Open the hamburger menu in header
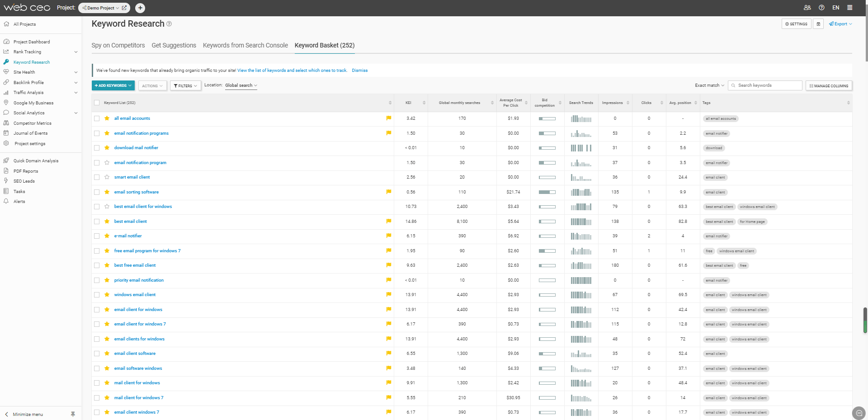This screenshot has height=420, width=868. tap(850, 8)
